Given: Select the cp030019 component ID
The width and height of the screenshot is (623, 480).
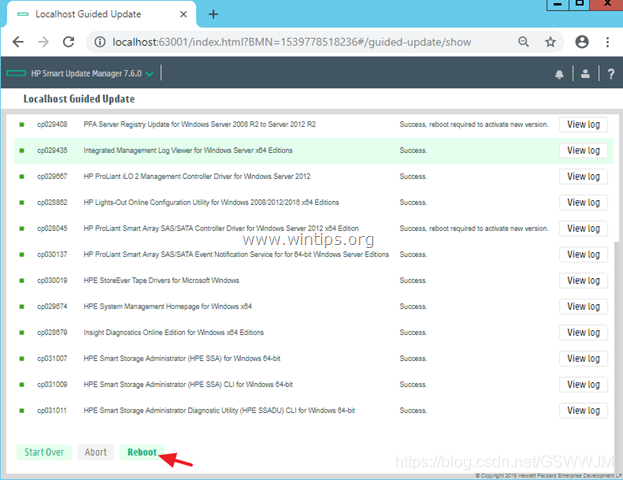Looking at the screenshot, I should pyautogui.click(x=52, y=281).
